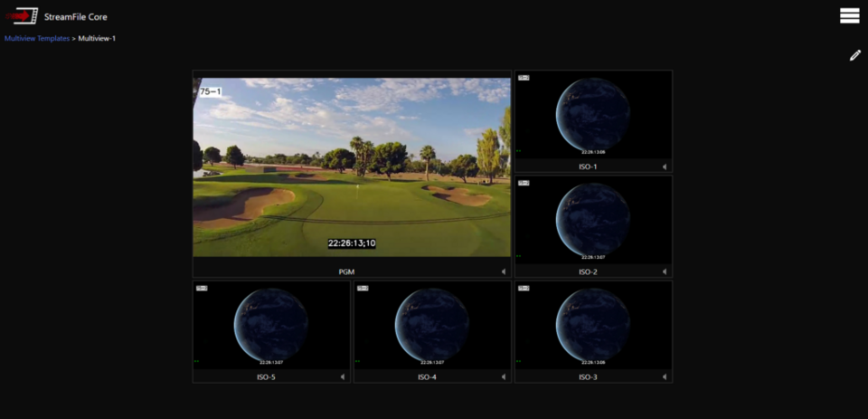Click the 22:26:13;10 timecode overlay
Screen dimensions: 868x419
coord(352,243)
